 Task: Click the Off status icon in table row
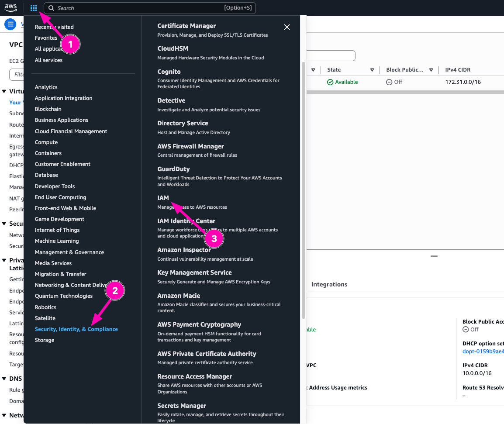(x=389, y=82)
